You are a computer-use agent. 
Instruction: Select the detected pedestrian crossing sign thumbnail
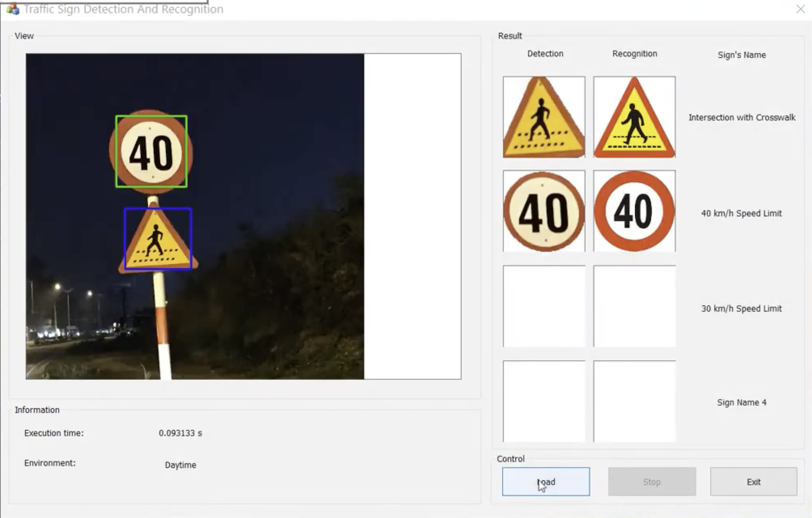click(x=543, y=117)
